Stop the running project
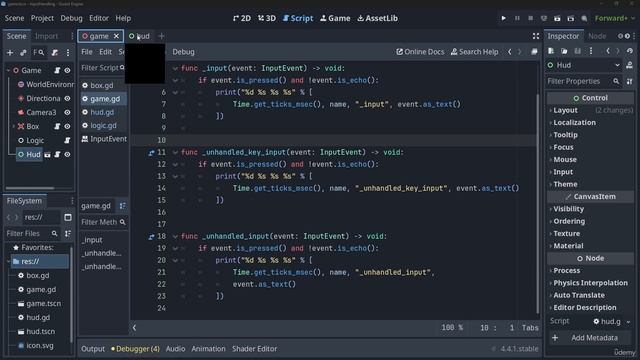The image size is (640, 360). point(530,18)
